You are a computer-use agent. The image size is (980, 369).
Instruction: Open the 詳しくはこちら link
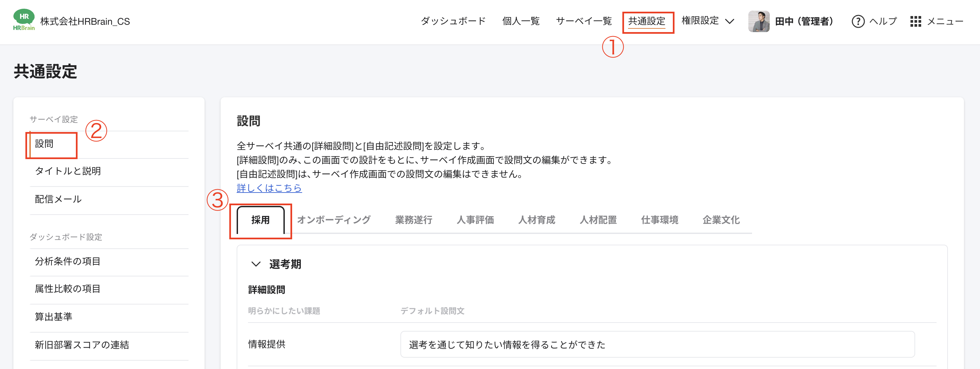(x=269, y=188)
